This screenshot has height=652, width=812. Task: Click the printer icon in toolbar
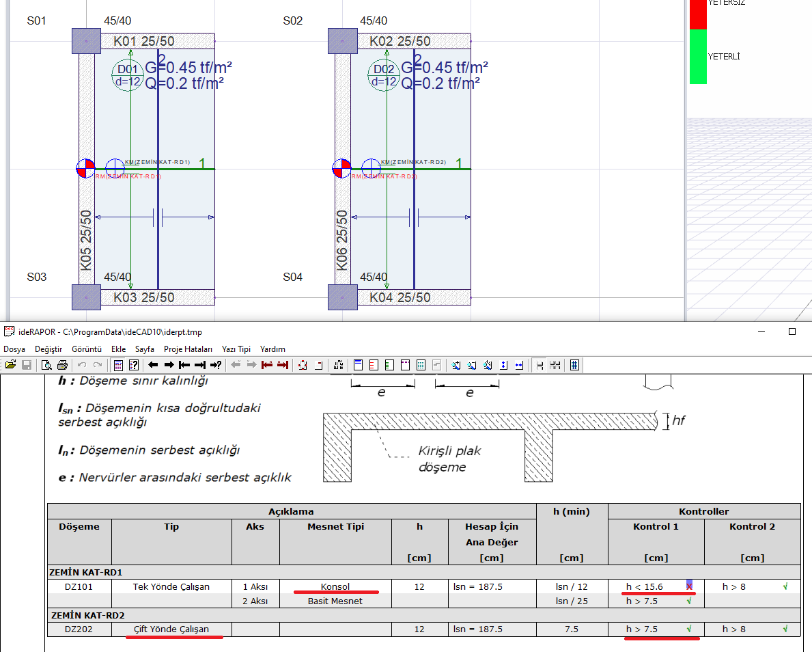click(62, 365)
